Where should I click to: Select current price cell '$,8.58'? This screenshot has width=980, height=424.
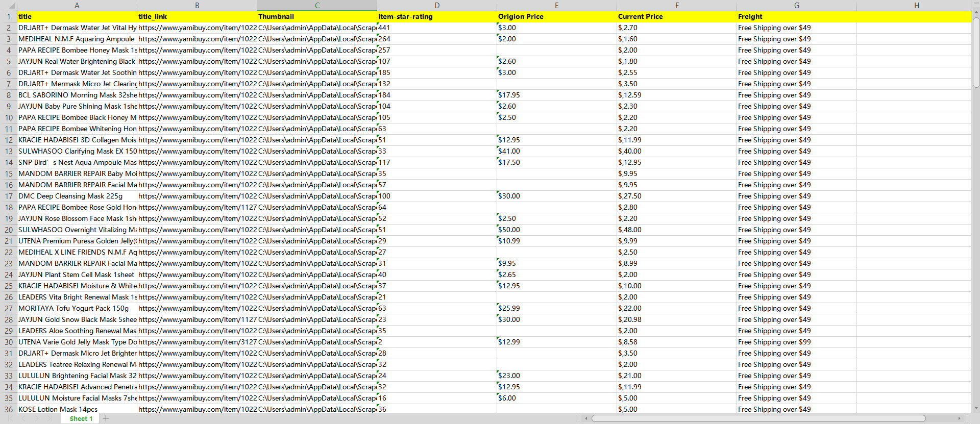tap(677, 342)
